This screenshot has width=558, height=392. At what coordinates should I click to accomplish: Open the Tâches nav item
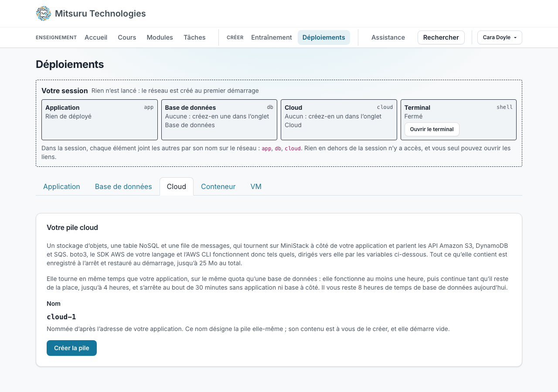pyautogui.click(x=194, y=37)
